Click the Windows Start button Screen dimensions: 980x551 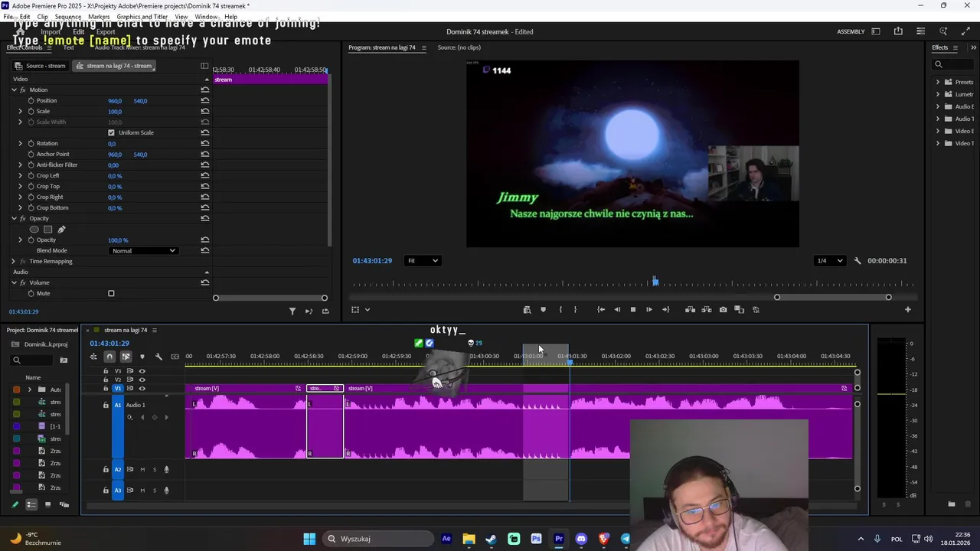point(309,539)
